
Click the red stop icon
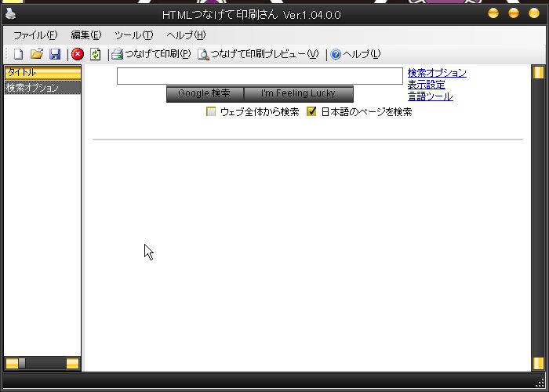tap(78, 54)
